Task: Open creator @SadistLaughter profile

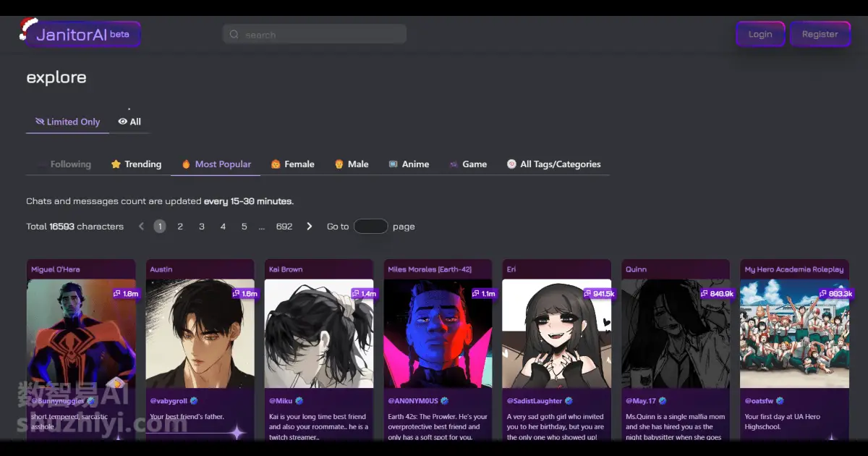Action: (x=535, y=401)
